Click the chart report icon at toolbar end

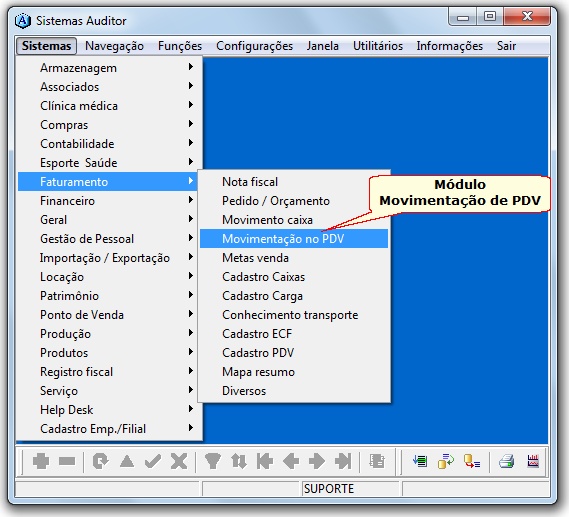click(533, 461)
